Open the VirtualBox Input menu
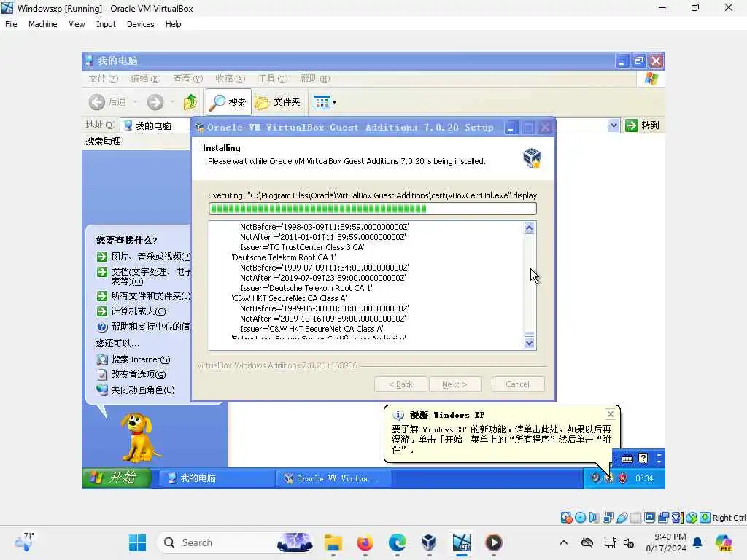This screenshot has width=747, height=560. (106, 24)
